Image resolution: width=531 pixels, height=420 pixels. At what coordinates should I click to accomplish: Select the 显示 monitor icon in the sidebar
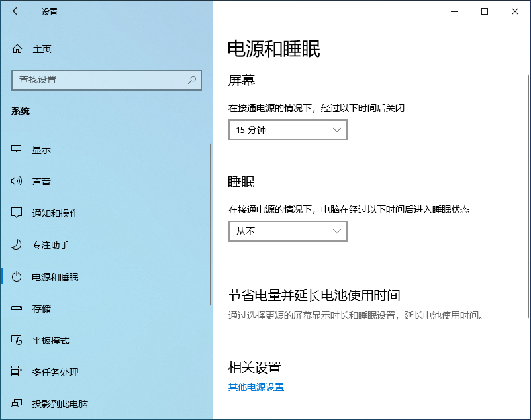(x=17, y=150)
